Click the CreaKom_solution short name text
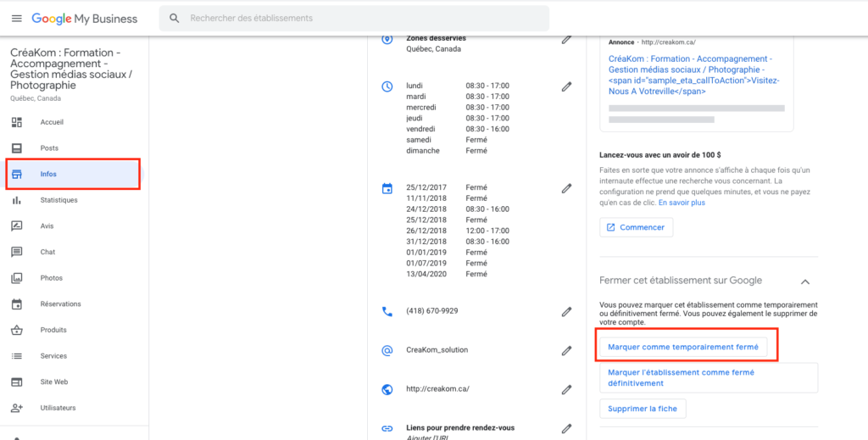 click(437, 350)
